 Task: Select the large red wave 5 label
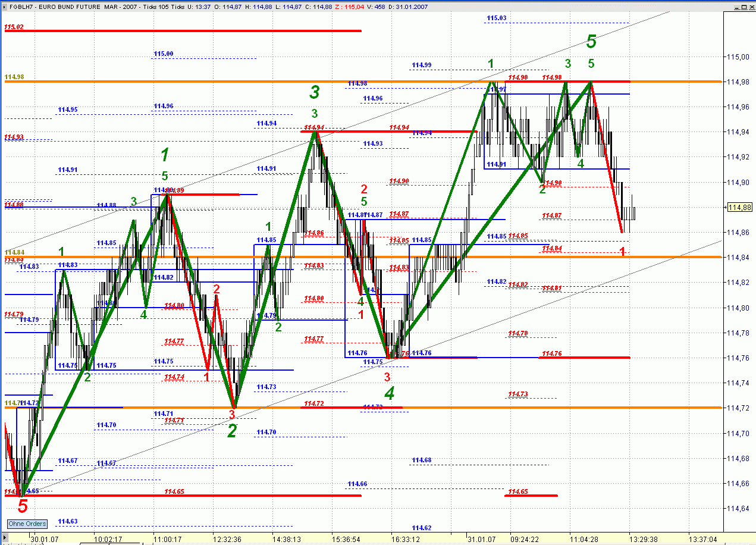(x=23, y=507)
